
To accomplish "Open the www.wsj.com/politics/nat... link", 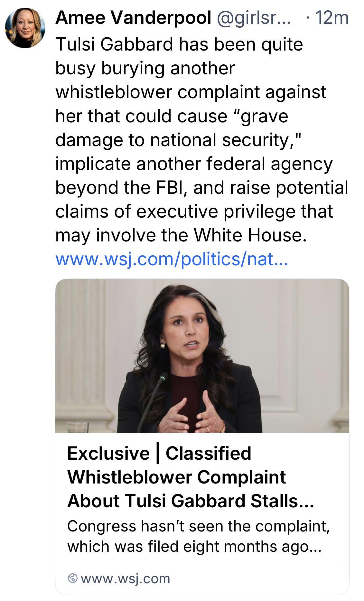I will point(172,259).
